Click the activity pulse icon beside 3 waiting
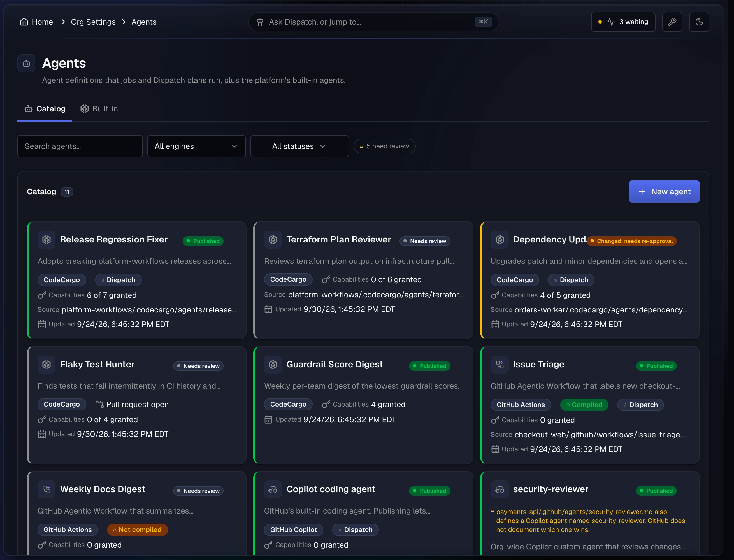 (x=611, y=22)
